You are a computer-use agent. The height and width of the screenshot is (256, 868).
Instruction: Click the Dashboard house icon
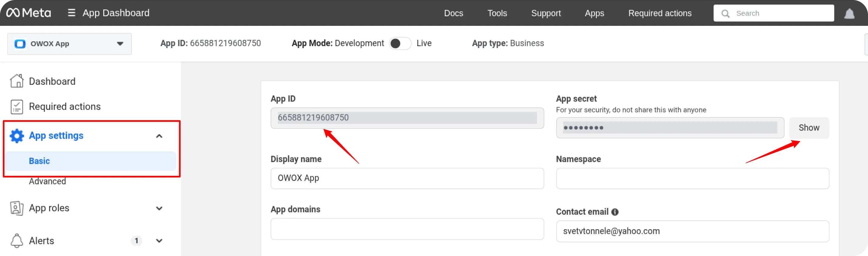(x=16, y=81)
